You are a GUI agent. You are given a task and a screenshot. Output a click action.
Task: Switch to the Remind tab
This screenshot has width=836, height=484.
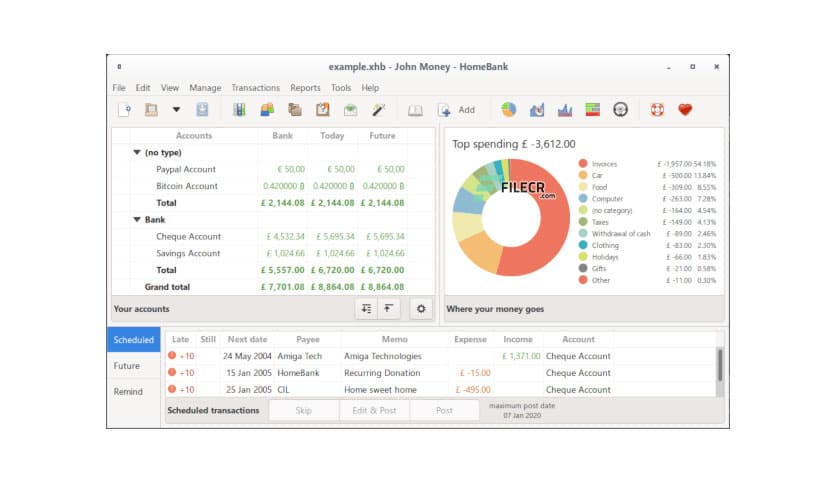pyautogui.click(x=134, y=391)
